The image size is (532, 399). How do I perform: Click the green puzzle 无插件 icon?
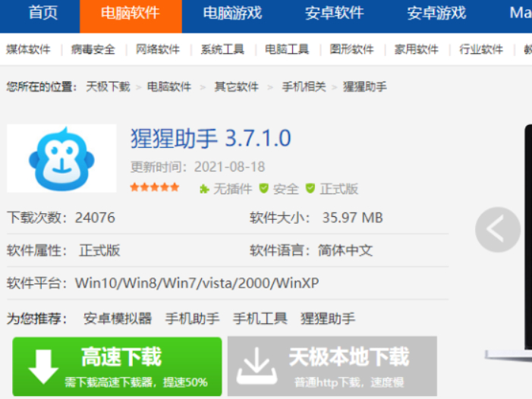pyautogui.click(x=204, y=189)
